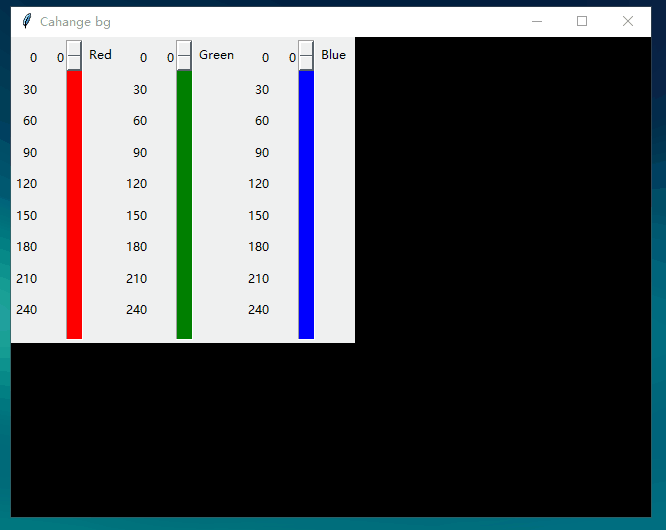The image size is (666, 530).
Task: Click tick mark 90 on Blue scale
Action: click(x=262, y=152)
